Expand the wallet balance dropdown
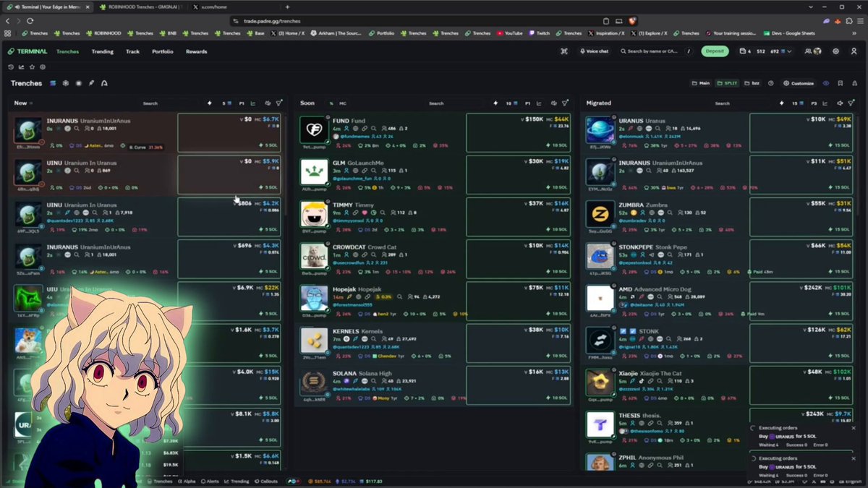Screen dimensions: 868x488 click(x=789, y=51)
